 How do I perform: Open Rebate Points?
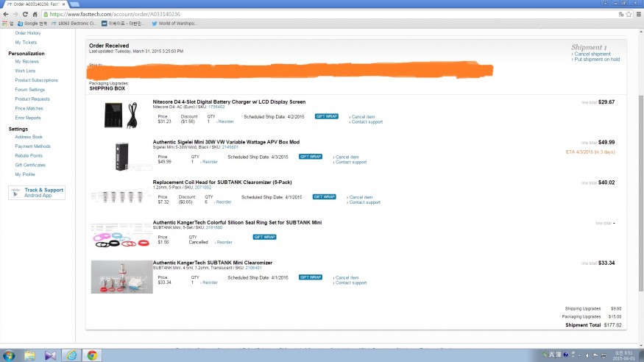pos(29,155)
